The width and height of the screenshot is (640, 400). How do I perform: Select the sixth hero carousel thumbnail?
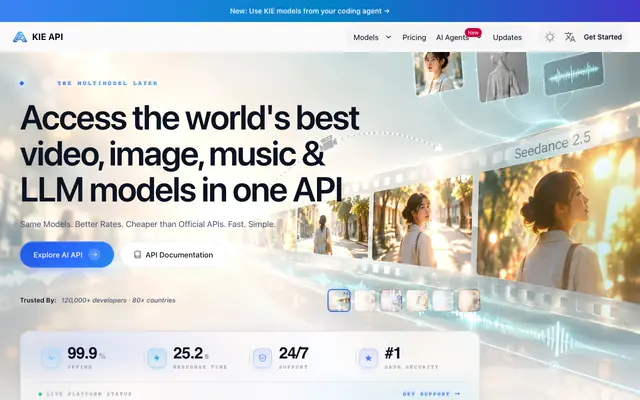pyautogui.click(x=469, y=300)
